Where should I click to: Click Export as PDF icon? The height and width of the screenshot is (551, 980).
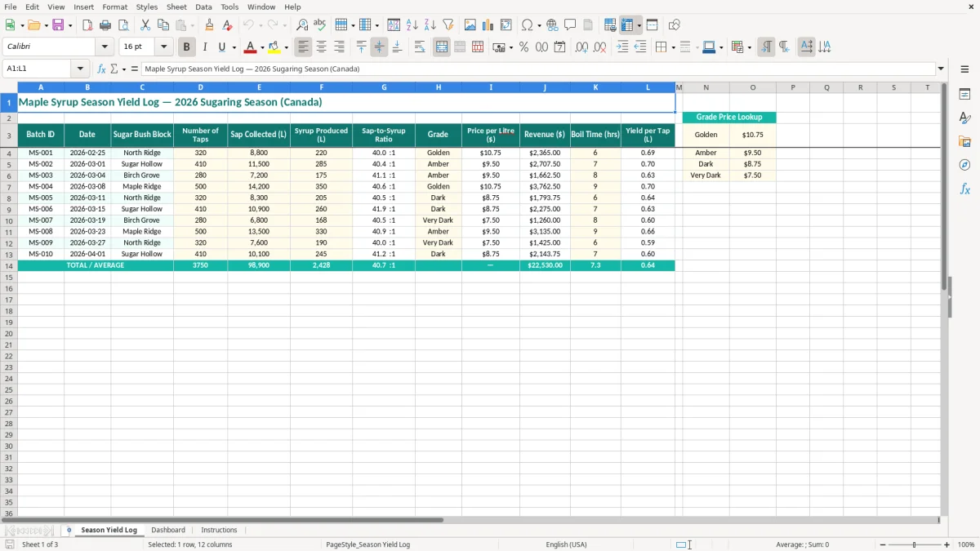pyautogui.click(x=87, y=25)
